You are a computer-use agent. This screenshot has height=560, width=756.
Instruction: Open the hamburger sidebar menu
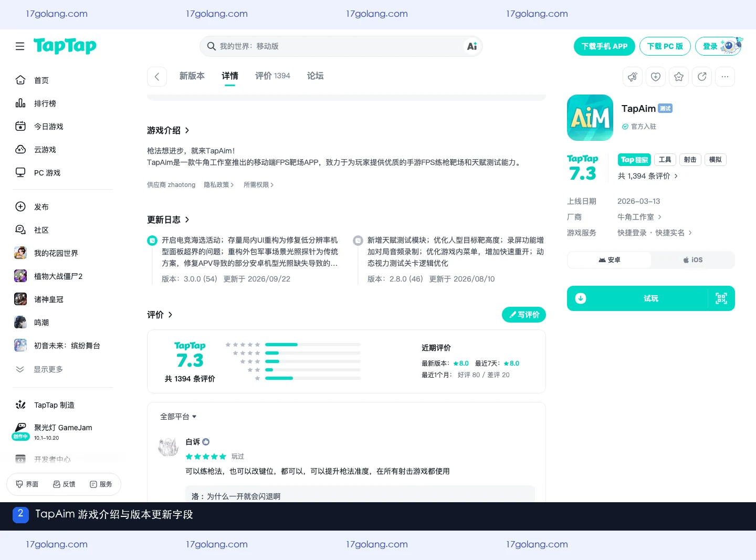[x=20, y=46]
